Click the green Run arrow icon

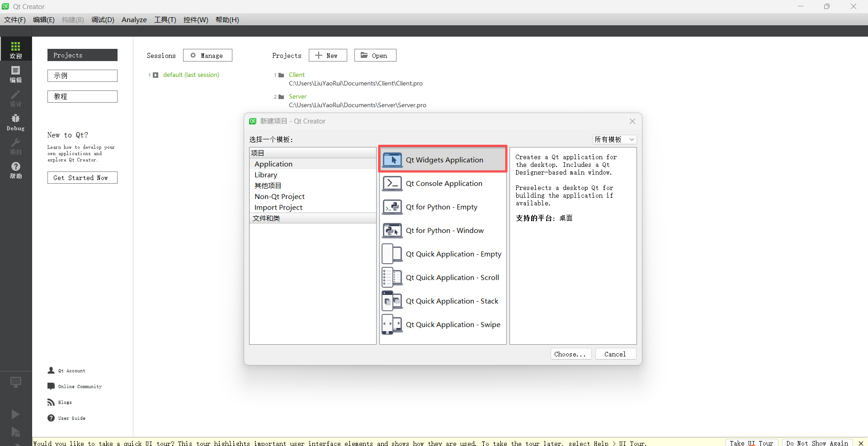15,414
